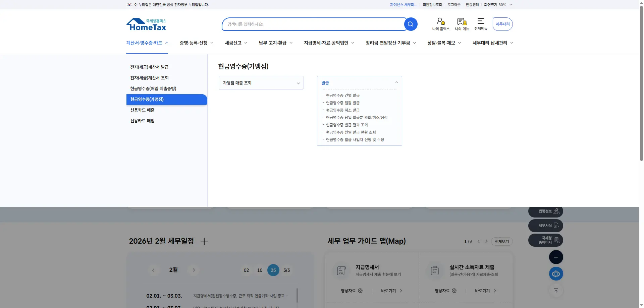
Task: Open the 가맹점 매출 조회 dropdown
Action: tap(261, 83)
